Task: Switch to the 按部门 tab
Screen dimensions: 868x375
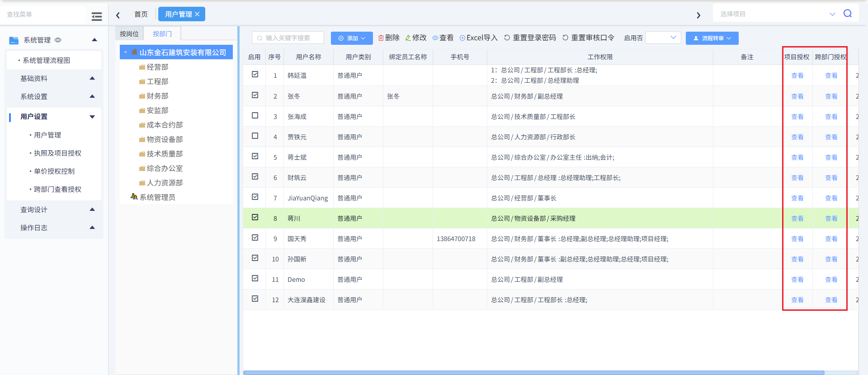Action: 162,33
